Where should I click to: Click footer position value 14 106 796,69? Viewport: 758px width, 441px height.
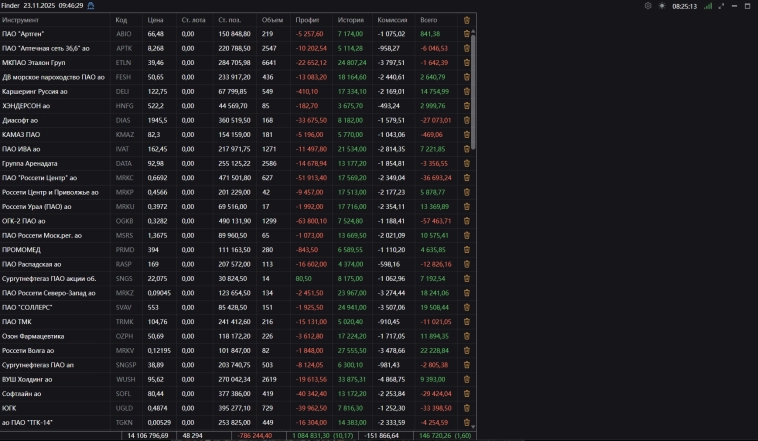click(148, 436)
